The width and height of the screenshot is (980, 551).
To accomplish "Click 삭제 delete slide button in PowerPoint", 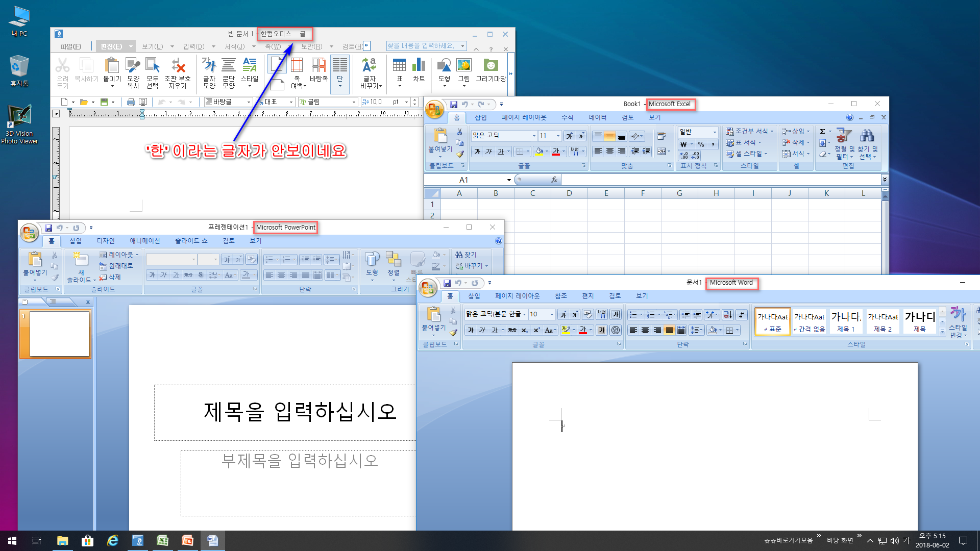I will point(110,277).
